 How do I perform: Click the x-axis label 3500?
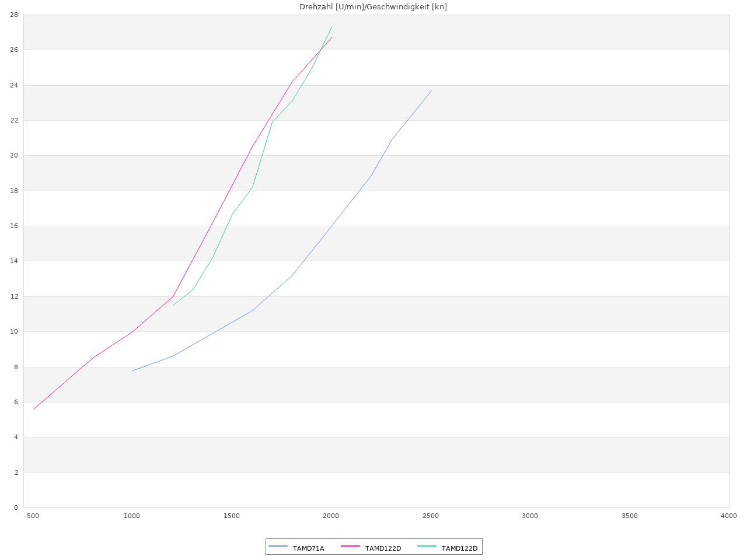[x=630, y=516]
